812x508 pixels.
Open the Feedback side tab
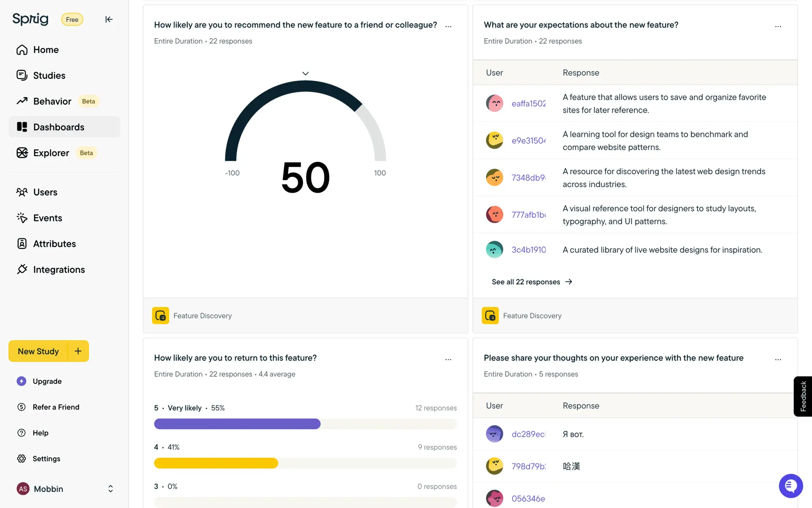tap(803, 396)
